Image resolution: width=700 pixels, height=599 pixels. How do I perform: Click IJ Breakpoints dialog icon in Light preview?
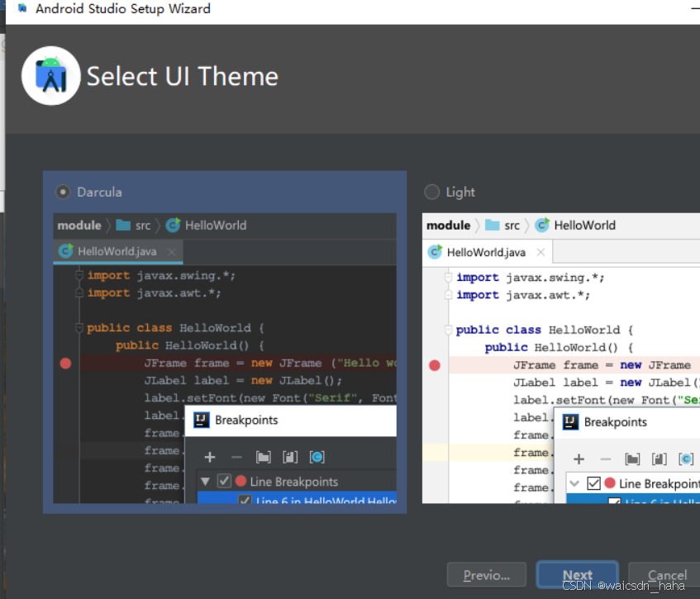(x=570, y=422)
